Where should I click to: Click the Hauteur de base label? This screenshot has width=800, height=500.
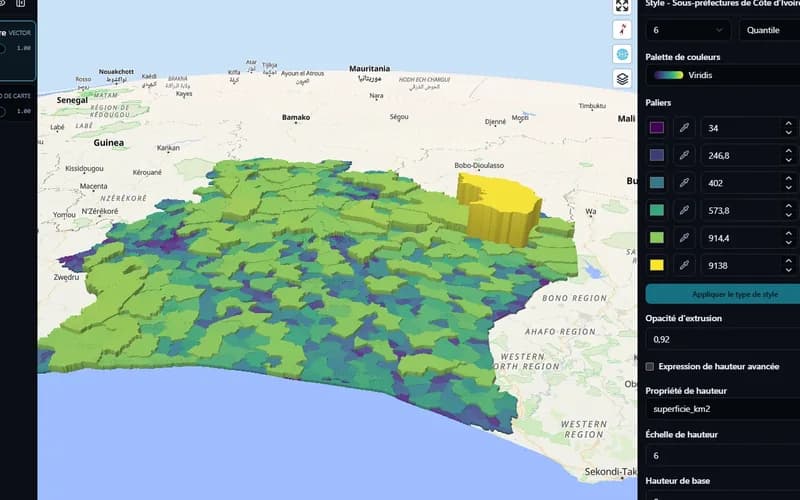678,481
